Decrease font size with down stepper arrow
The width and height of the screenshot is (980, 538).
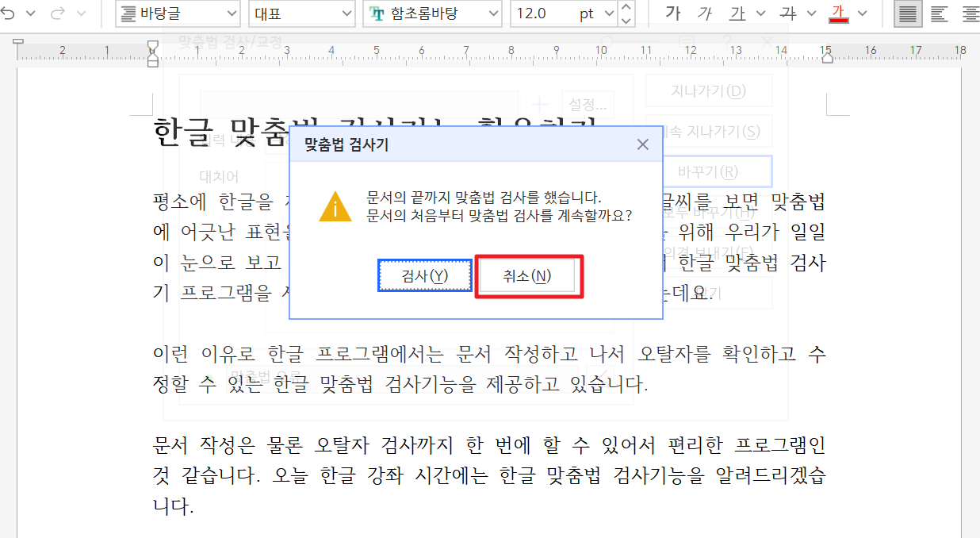pos(626,20)
